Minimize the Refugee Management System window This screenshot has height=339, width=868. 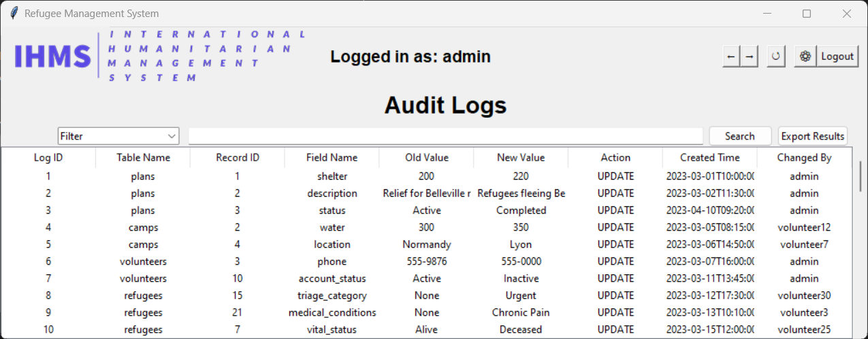[x=767, y=14]
